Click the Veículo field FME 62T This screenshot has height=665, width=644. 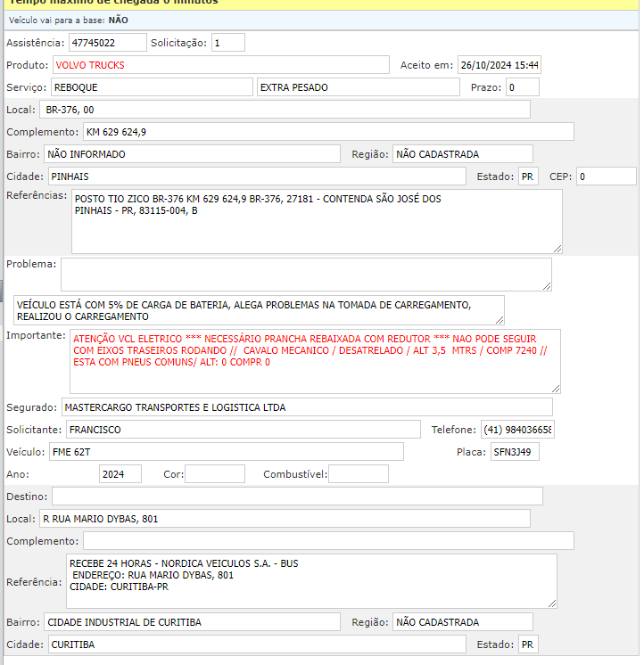coord(227,452)
